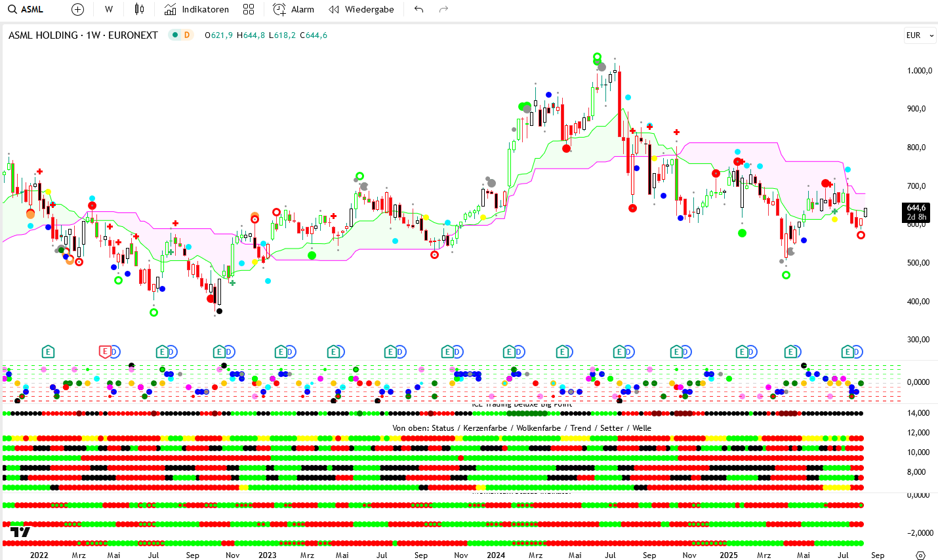Open the Indikatoren menu
The width and height of the screenshot is (938, 560).
197,9
